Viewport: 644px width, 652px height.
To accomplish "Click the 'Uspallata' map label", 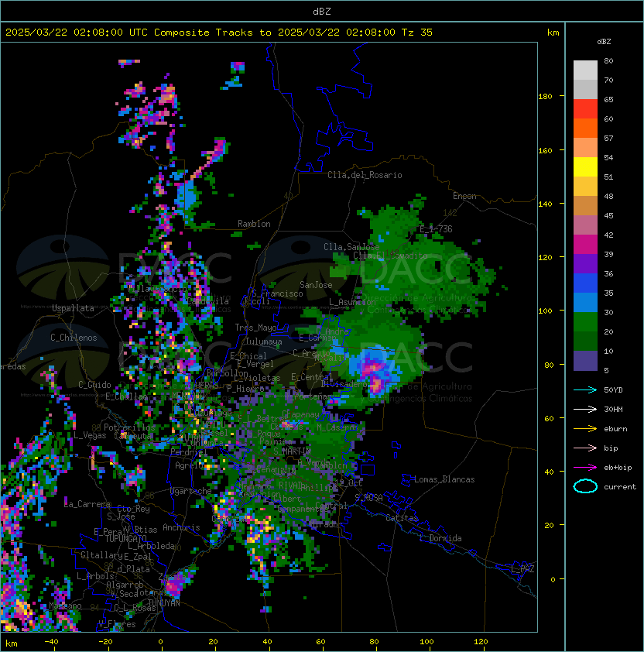I will 73,308.
